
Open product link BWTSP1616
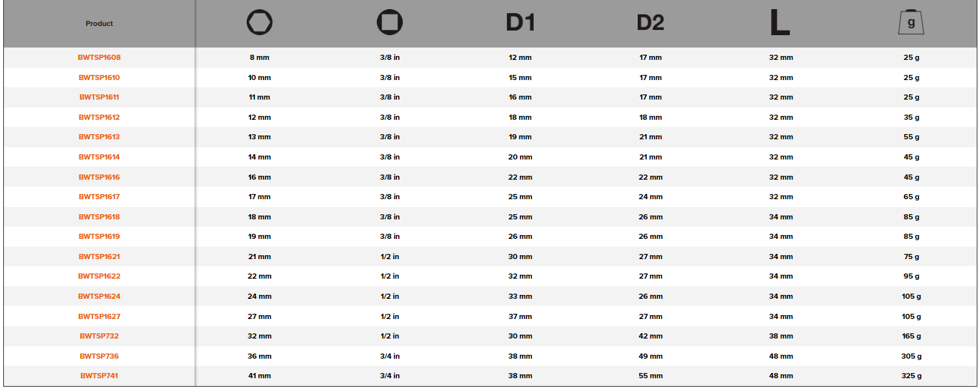100,177
